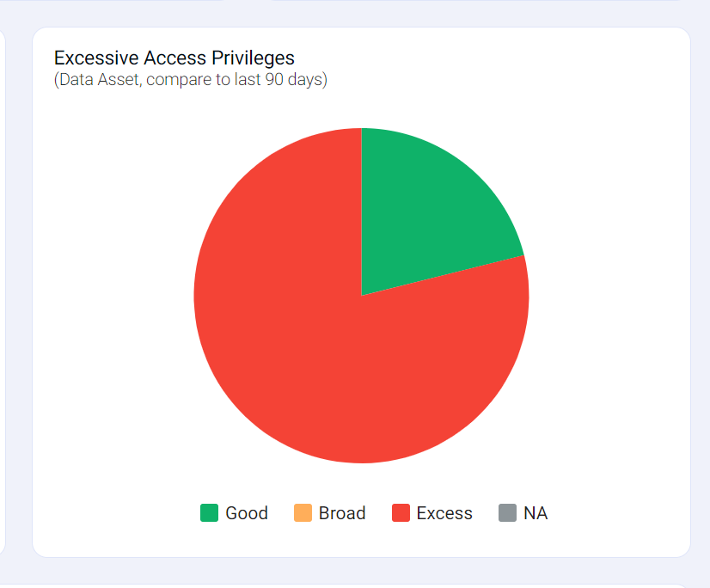710x588 pixels.
Task: Click the red Excess legend swatch
Action: coord(401,513)
